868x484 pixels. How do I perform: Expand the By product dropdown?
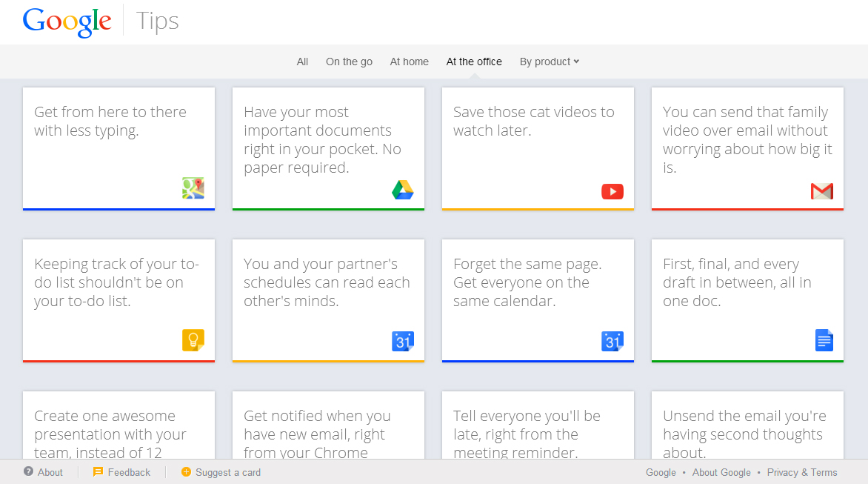coord(549,62)
